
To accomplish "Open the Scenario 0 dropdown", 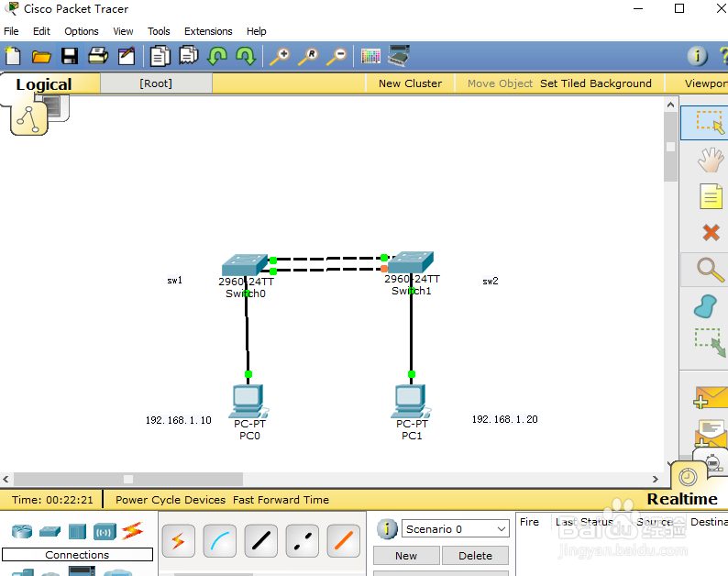I will coord(455,529).
